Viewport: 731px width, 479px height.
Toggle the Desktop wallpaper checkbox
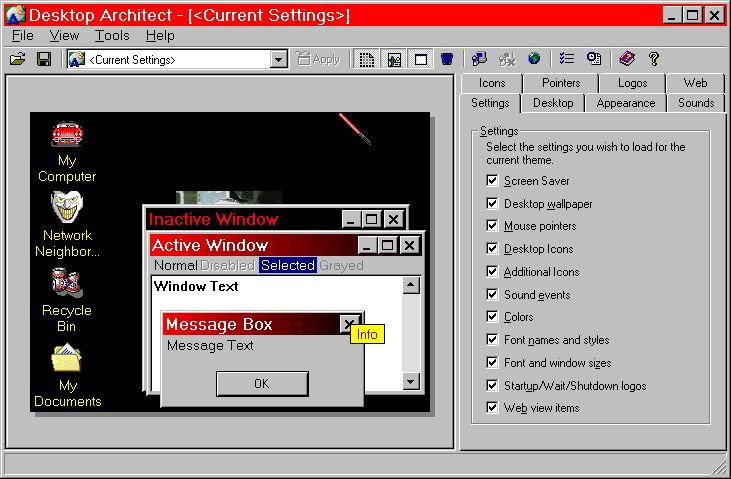(x=492, y=203)
